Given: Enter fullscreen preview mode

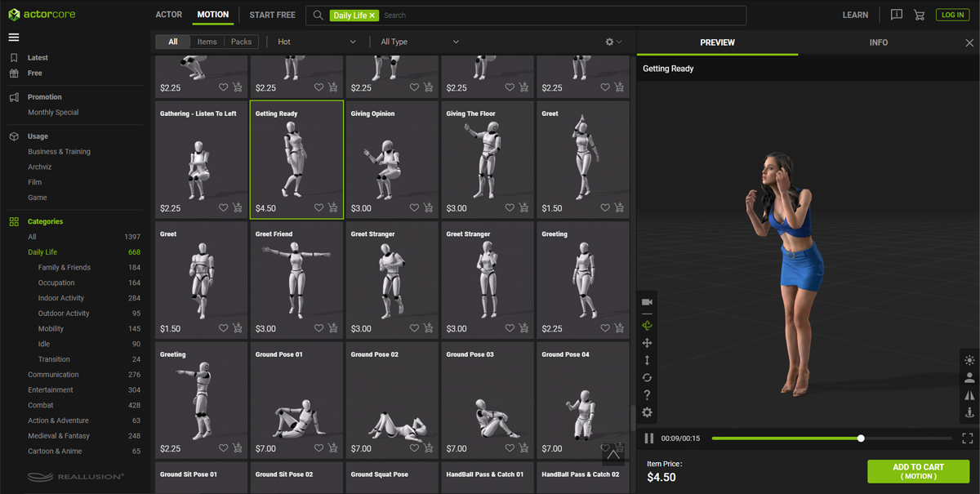Looking at the screenshot, I should click(x=968, y=438).
